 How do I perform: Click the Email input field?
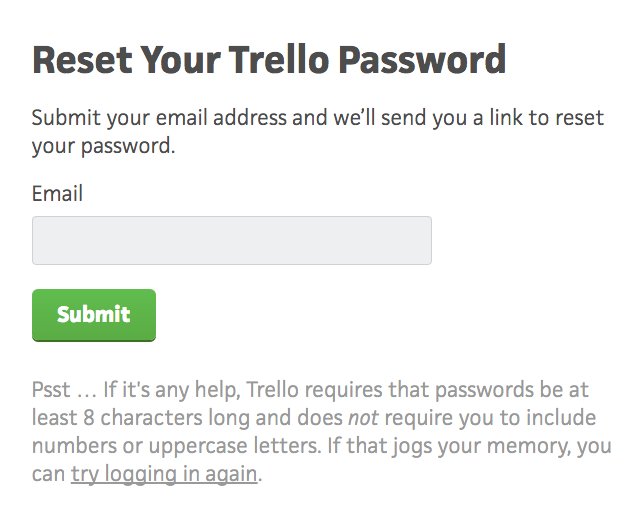[x=231, y=241]
